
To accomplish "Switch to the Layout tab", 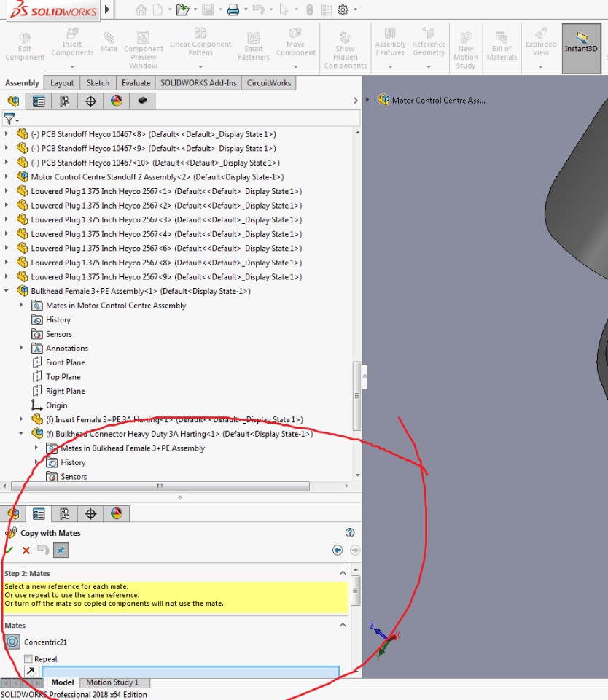I will coord(62,83).
